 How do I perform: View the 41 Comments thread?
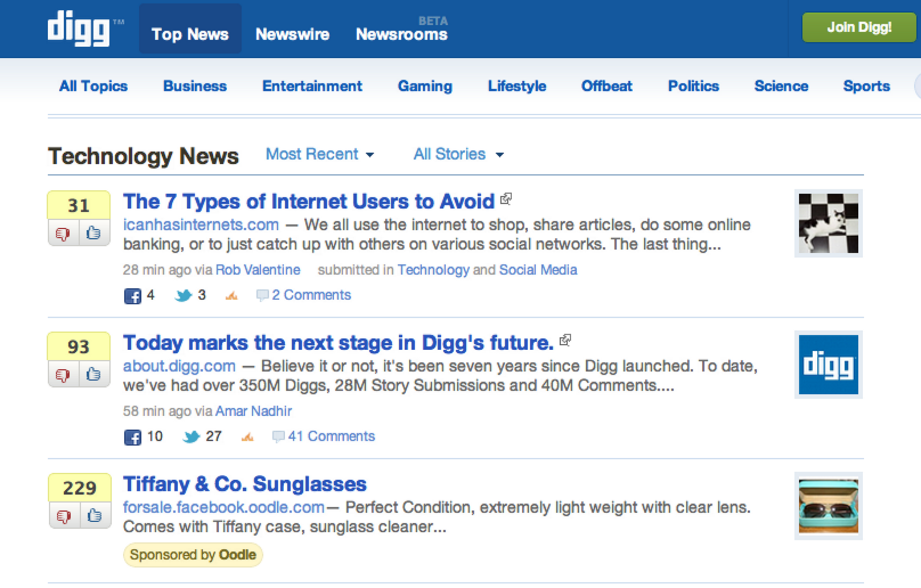(x=332, y=437)
